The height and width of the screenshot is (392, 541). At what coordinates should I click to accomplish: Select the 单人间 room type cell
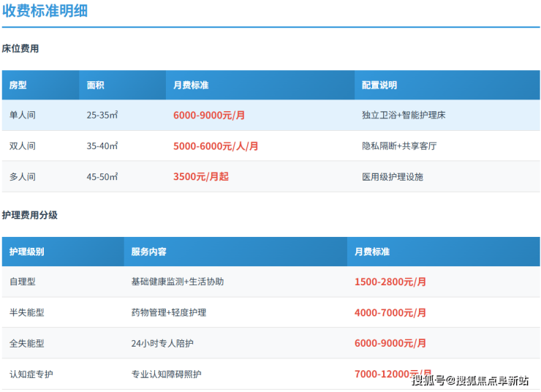pyautogui.click(x=22, y=116)
